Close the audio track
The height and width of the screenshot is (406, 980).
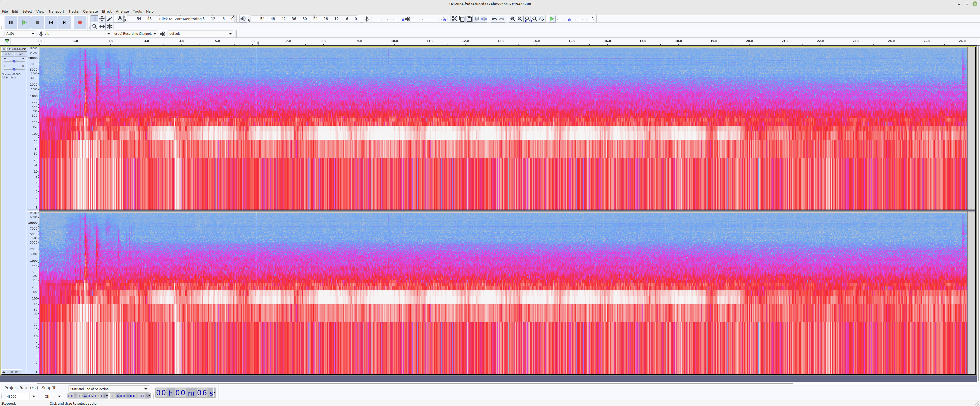tap(3, 49)
